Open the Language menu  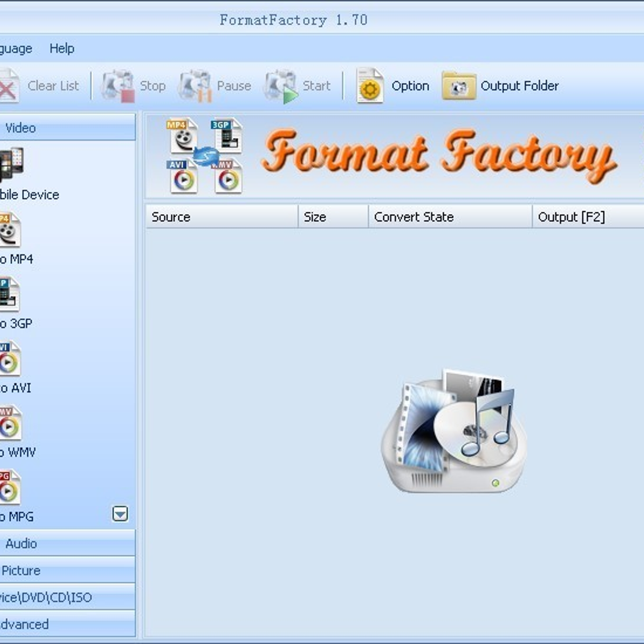[x=16, y=49]
